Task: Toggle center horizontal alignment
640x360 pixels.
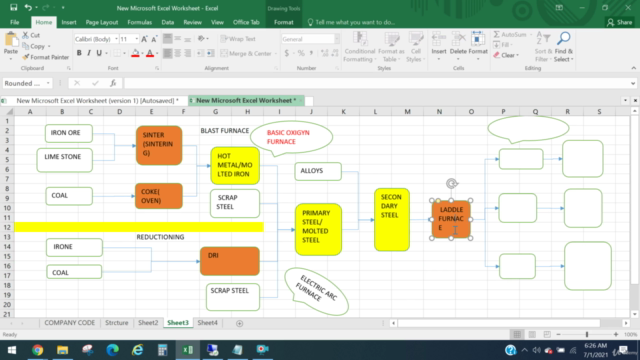Action: click(x=178, y=53)
